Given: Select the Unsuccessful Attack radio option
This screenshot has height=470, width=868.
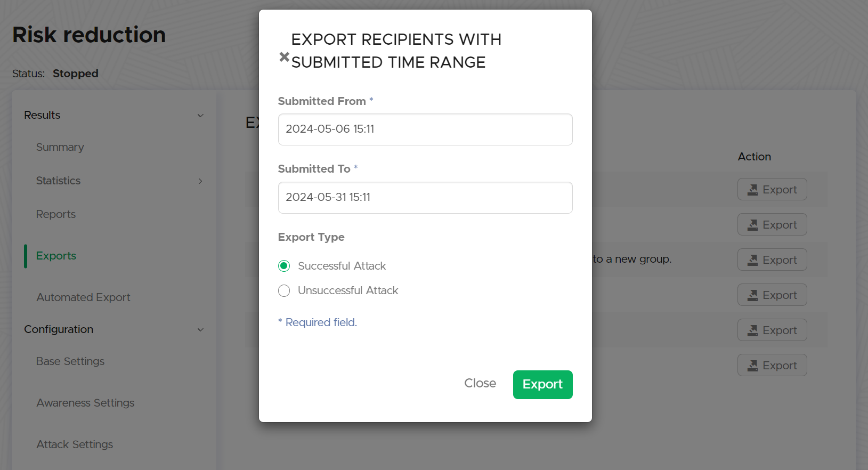Looking at the screenshot, I should pyautogui.click(x=284, y=290).
